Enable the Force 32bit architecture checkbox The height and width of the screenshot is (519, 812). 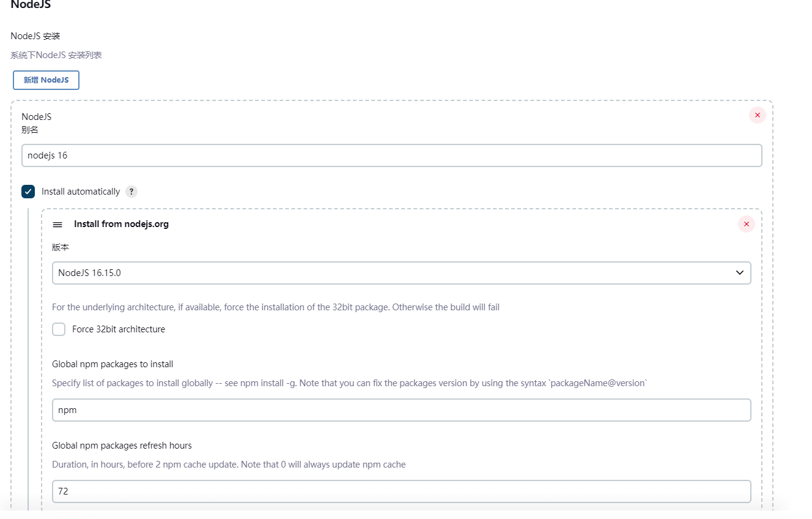tap(59, 329)
